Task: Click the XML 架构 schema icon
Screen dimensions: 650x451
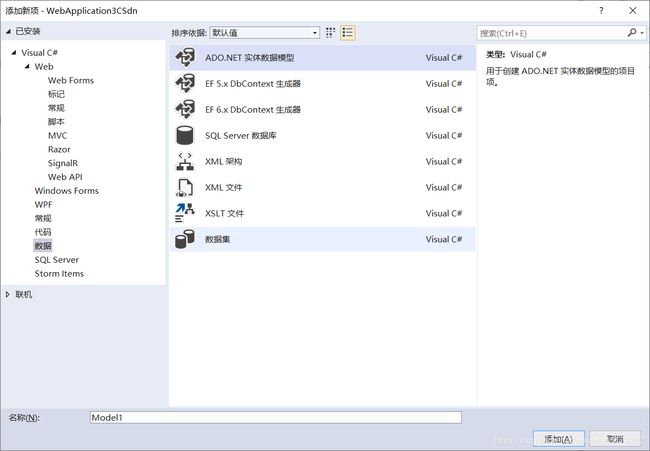Action: click(185, 161)
